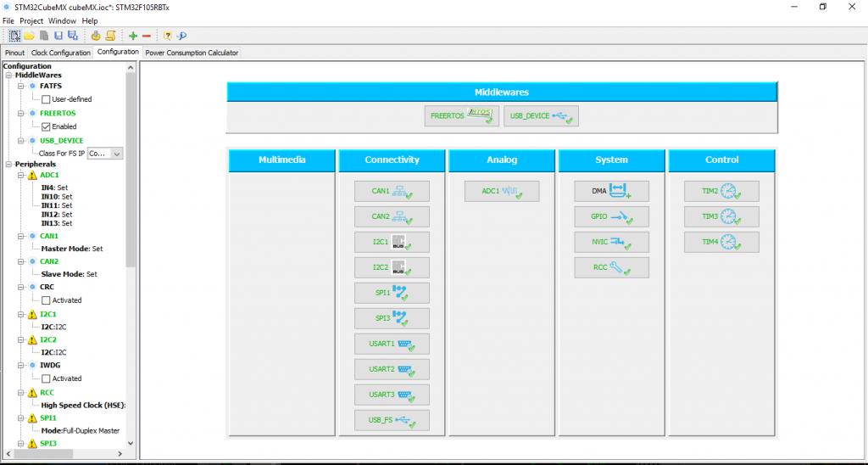
Task: Open ADC1 configuration in Analog
Action: pyautogui.click(x=502, y=191)
